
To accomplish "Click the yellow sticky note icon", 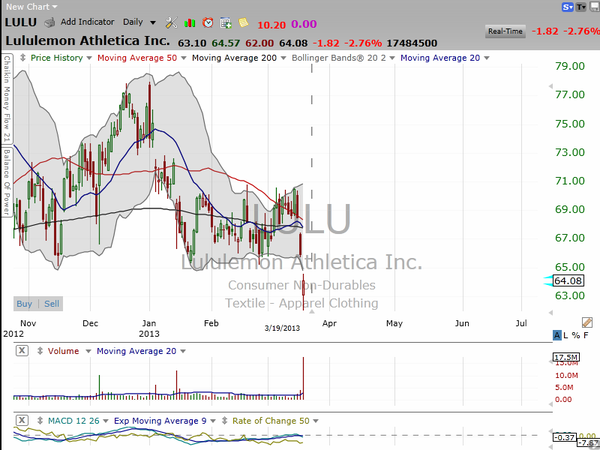I will click(244, 21).
